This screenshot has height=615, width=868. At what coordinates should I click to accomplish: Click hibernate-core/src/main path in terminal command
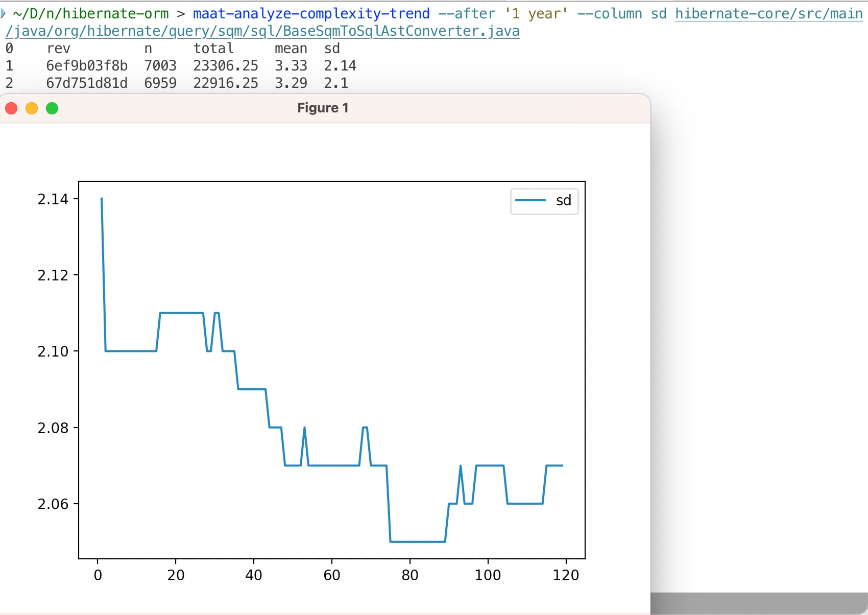coord(769,14)
